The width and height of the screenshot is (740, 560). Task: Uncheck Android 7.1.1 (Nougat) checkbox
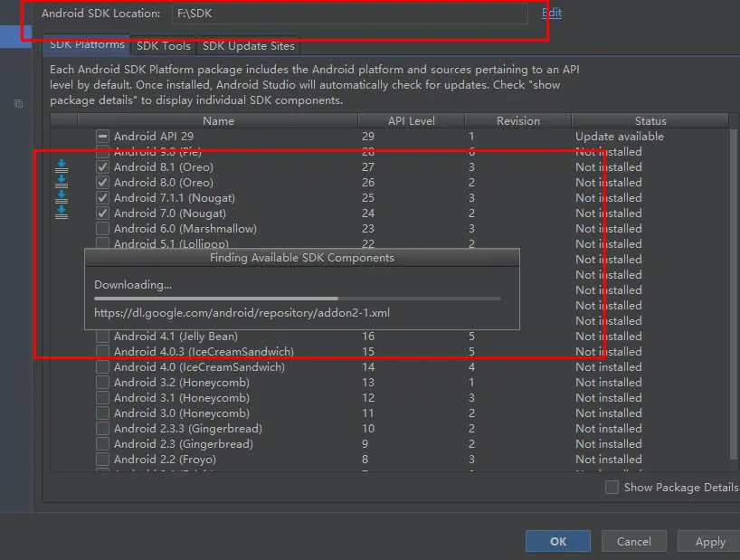pos(102,198)
